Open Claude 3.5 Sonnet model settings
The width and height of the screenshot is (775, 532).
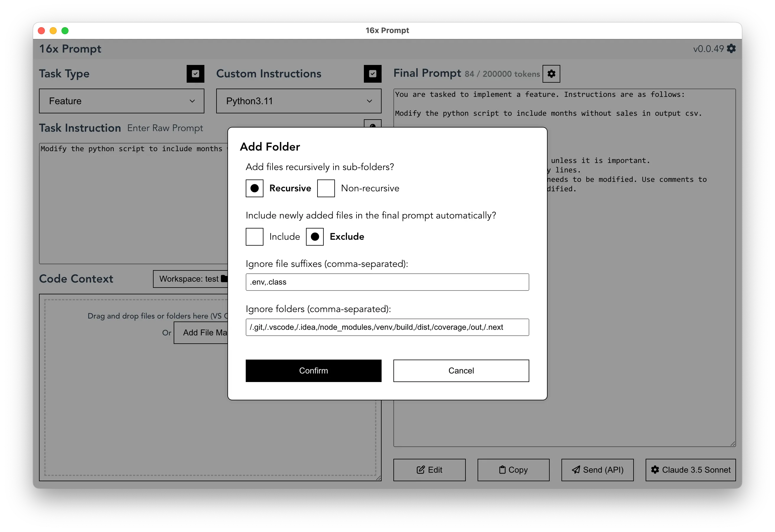(x=691, y=470)
